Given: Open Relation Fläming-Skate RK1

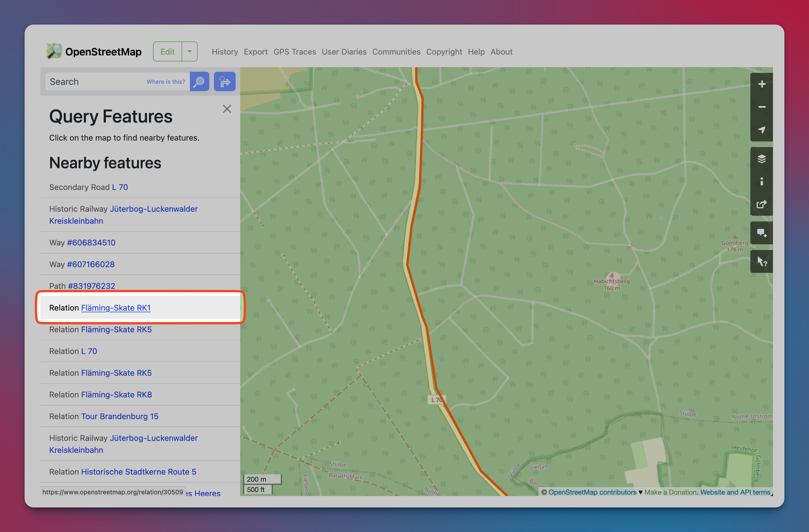Looking at the screenshot, I should 116,308.
